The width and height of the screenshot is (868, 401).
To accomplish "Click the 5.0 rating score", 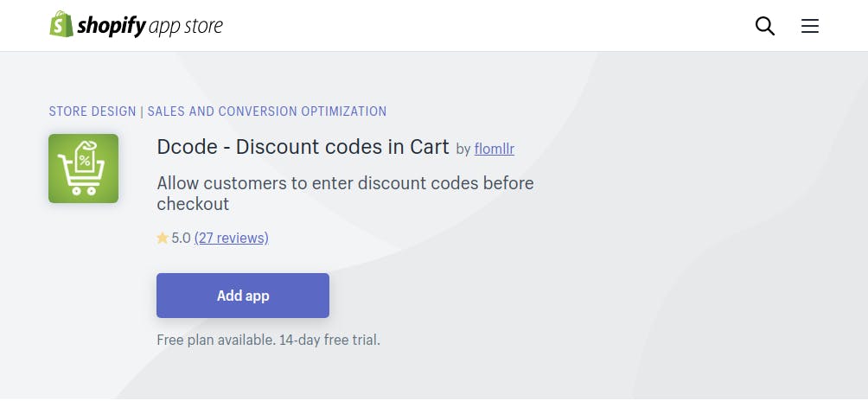I will tap(181, 238).
